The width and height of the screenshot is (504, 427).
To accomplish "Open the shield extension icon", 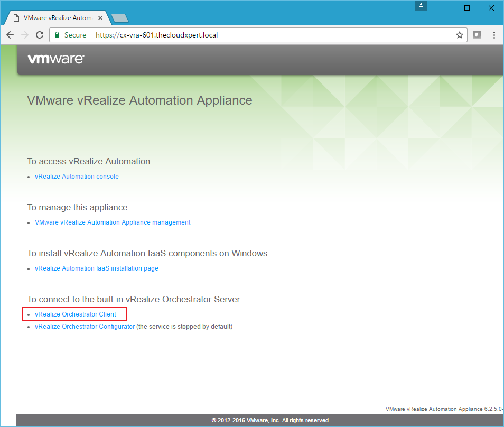I will (477, 35).
